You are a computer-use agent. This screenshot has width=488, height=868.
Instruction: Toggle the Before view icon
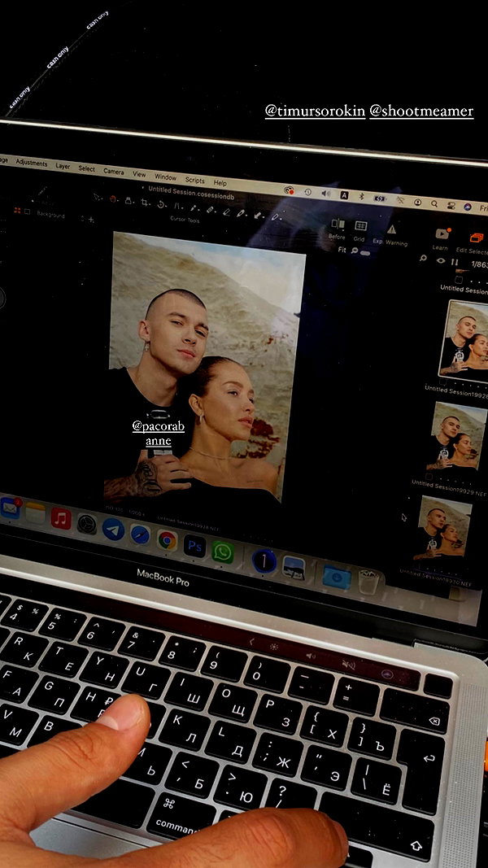click(337, 225)
